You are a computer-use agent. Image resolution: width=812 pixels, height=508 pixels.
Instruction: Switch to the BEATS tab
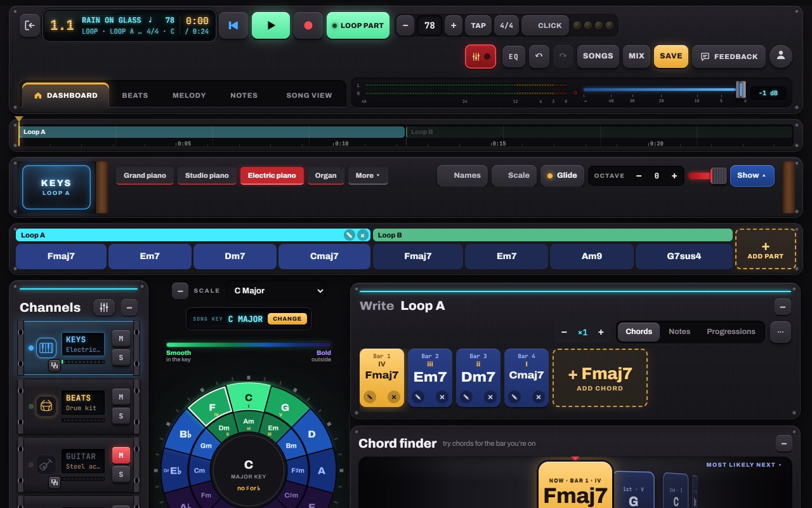coord(134,95)
